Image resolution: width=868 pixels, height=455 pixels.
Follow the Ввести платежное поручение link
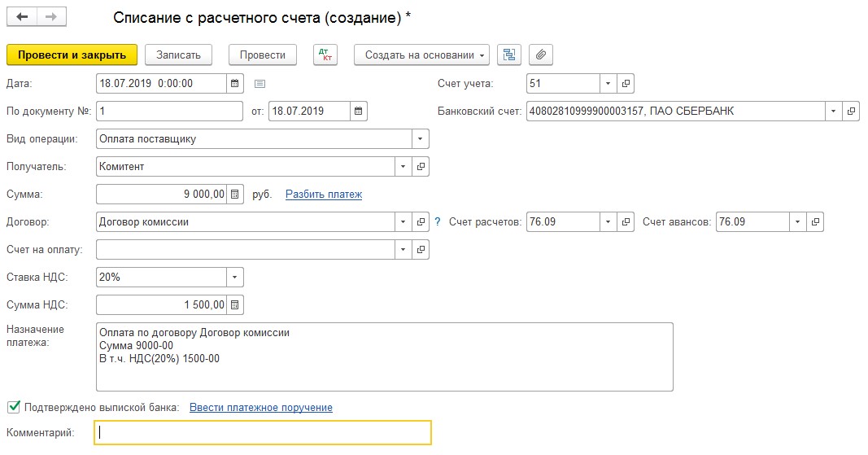[x=260, y=407]
